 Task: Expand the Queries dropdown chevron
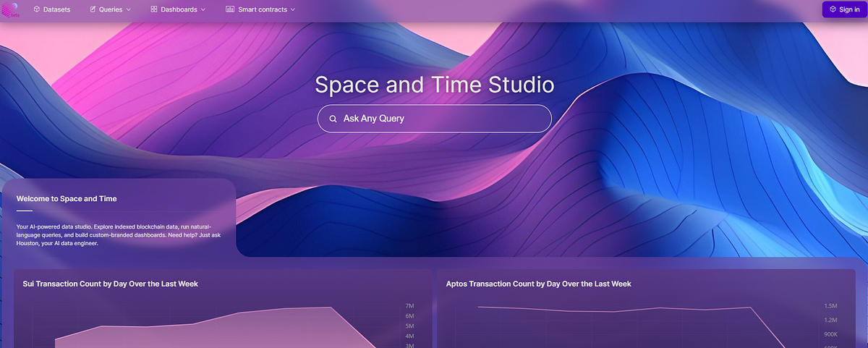point(128,9)
